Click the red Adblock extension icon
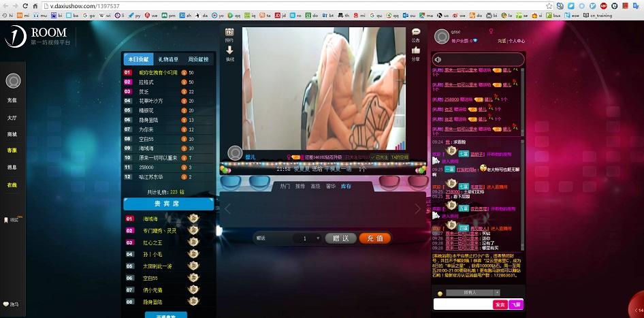Viewport: 644px width, 318px height. point(603,5)
